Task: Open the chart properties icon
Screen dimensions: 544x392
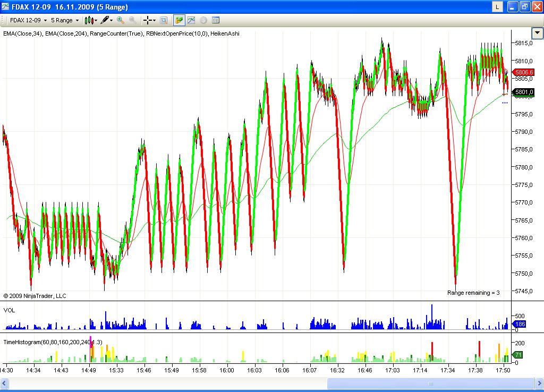Action: tap(216, 21)
